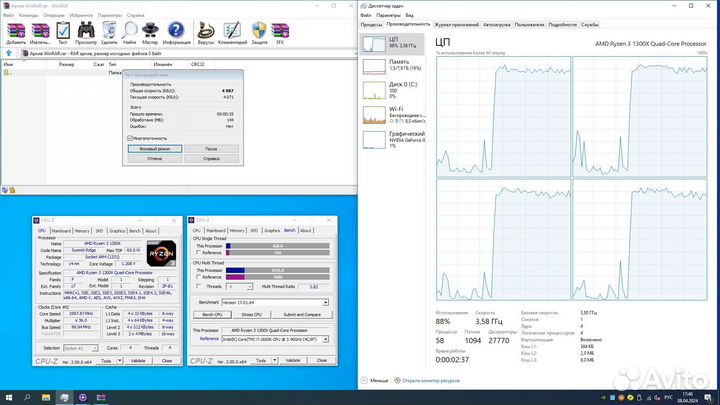
Task: Click the WinRAR archive path address field
Action: click(187, 53)
